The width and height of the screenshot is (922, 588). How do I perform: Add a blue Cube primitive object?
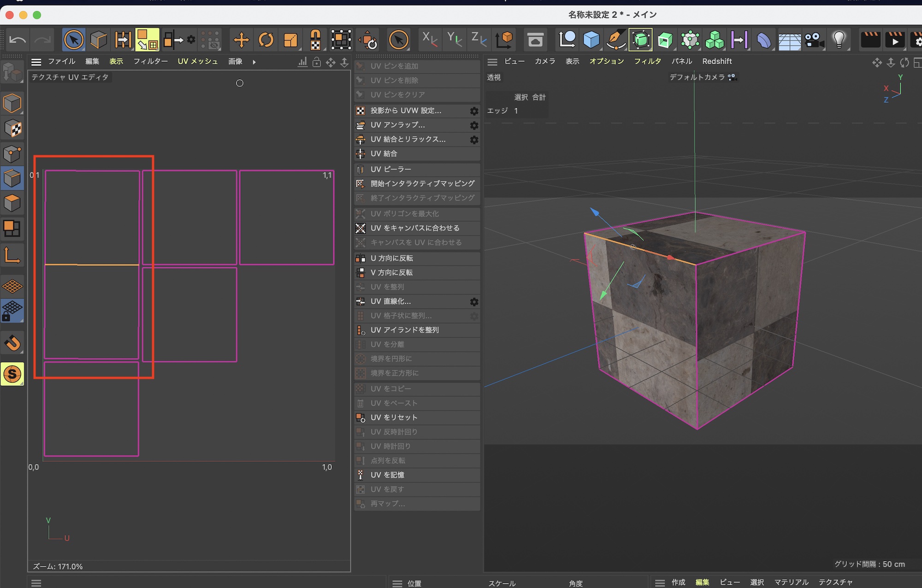tap(591, 40)
